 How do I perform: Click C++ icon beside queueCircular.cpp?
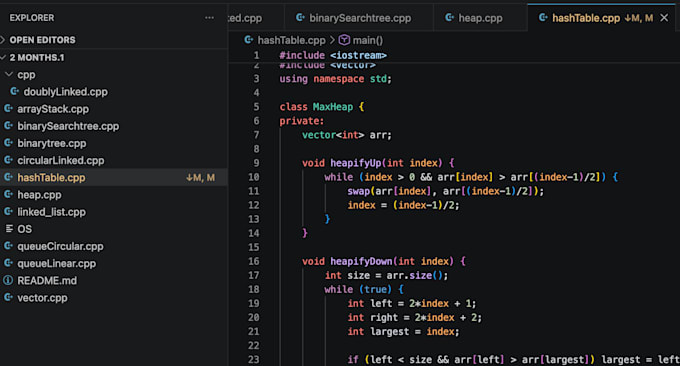pyautogui.click(x=8, y=246)
